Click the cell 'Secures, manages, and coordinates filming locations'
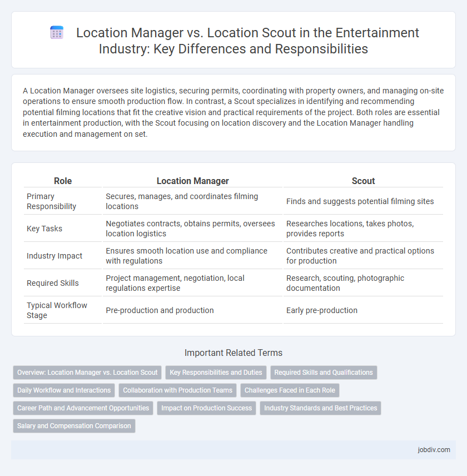The image size is (467, 476). [193, 201]
